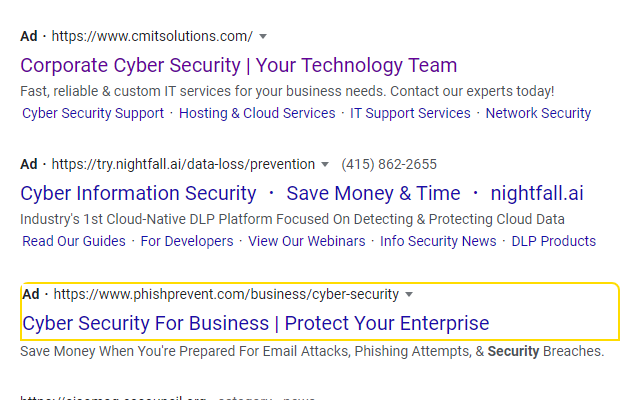The height and width of the screenshot is (400, 640).
Task: Open the 'For Developers' sitelink
Action: (x=187, y=241)
